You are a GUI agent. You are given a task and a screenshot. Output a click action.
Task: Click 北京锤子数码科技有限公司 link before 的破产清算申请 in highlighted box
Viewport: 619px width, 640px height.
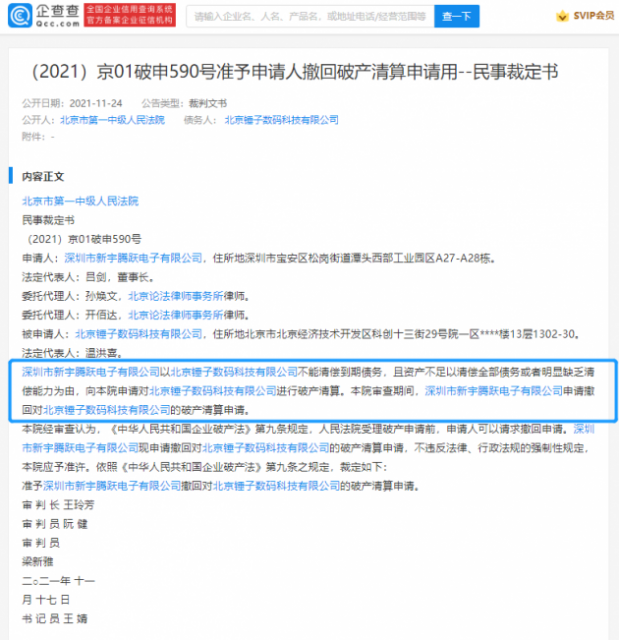[x=106, y=410]
